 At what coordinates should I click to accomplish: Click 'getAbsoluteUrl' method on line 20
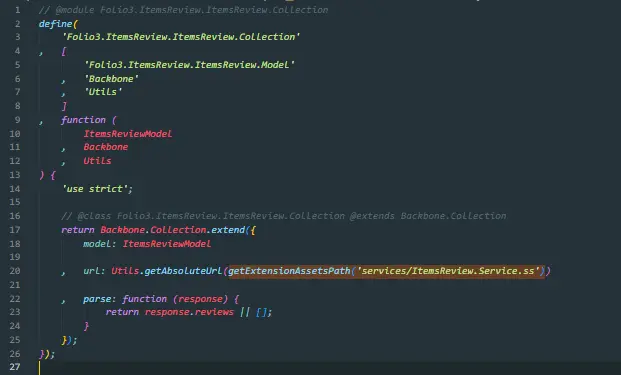click(x=183, y=271)
